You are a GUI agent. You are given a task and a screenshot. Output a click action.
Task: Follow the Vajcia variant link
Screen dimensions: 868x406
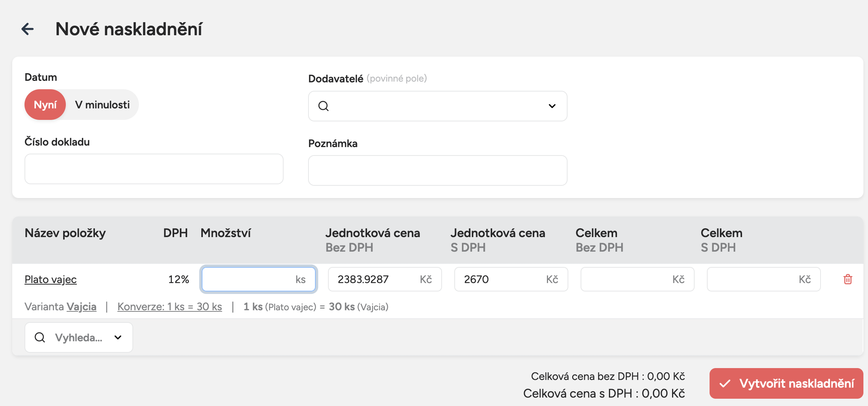pyautogui.click(x=82, y=307)
